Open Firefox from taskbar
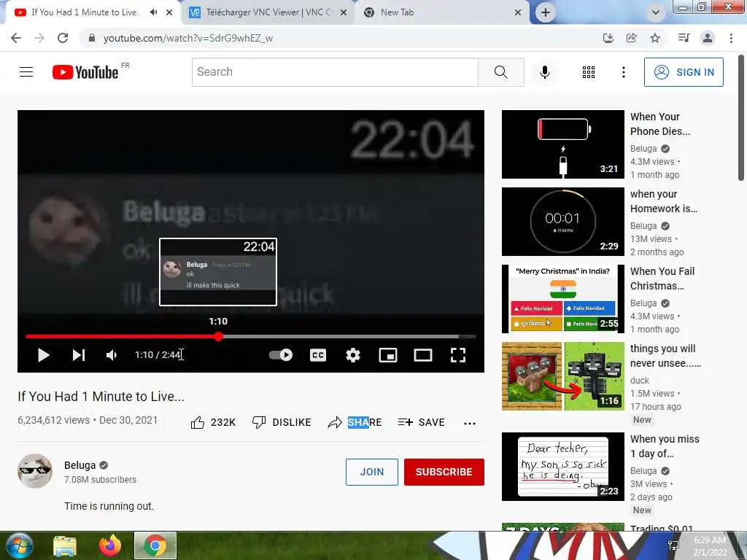747x560 pixels. click(110, 545)
